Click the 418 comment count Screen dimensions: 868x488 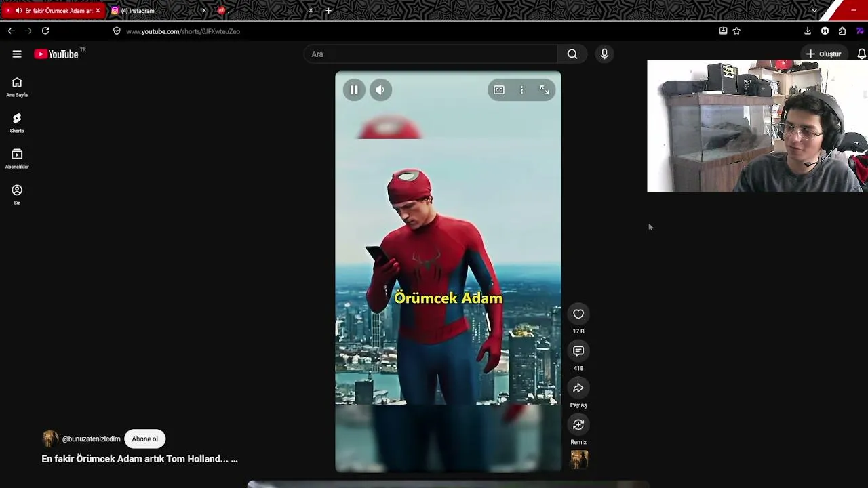pyautogui.click(x=578, y=369)
